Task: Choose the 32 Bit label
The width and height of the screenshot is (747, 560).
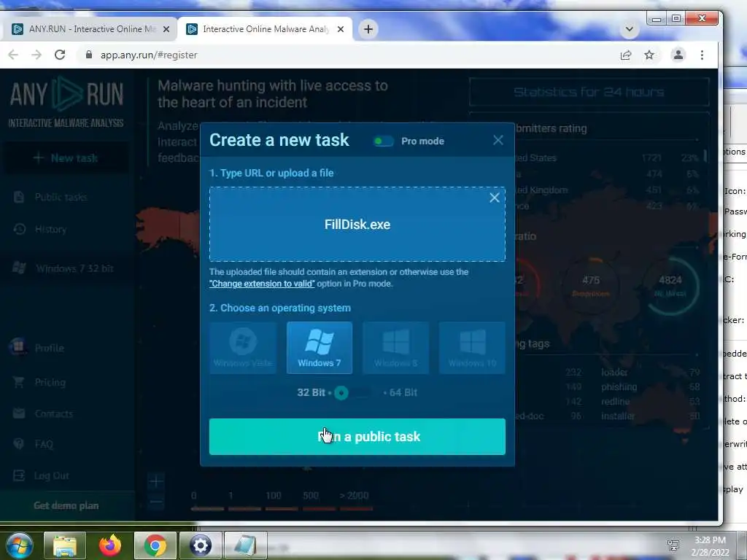Action: [x=311, y=393]
